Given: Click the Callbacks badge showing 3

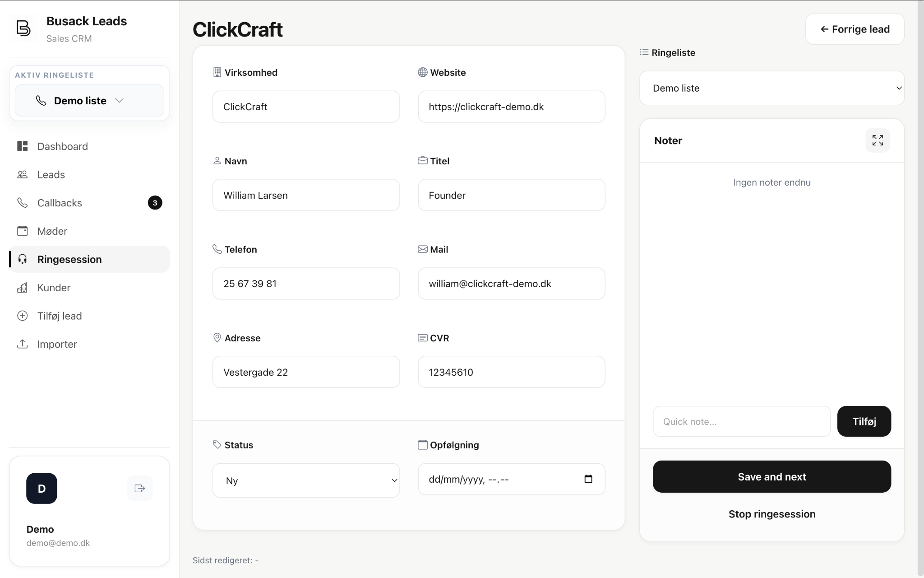Looking at the screenshot, I should [155, 203].
